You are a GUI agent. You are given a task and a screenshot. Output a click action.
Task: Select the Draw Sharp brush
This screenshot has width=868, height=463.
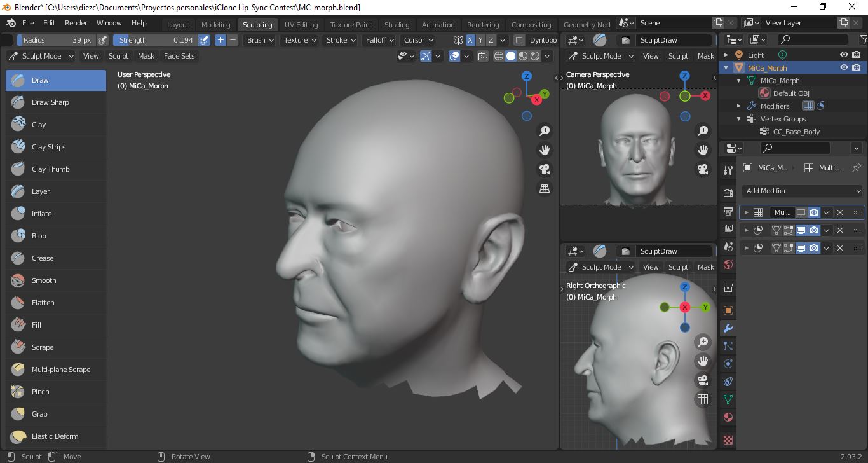pyautogui.click(x=56, y=102)
